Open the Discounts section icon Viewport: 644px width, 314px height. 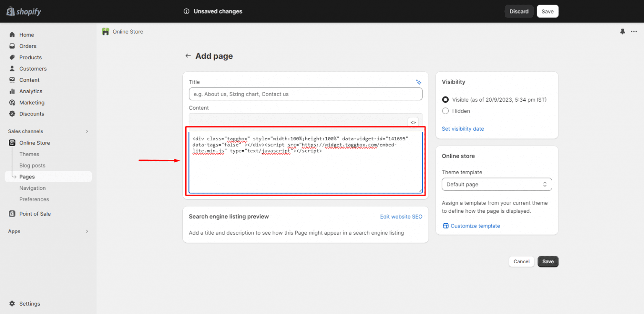click(12, 114)
